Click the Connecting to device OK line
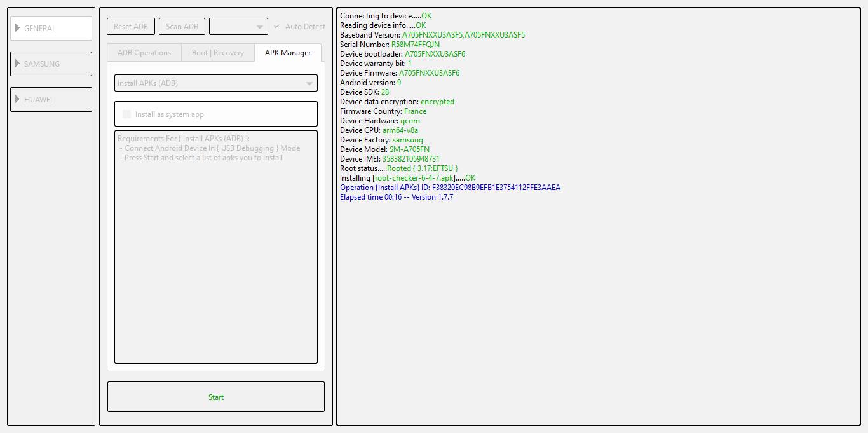Image resolution: width=868 pixels, height=433 pixels. [x=386, y=16]
